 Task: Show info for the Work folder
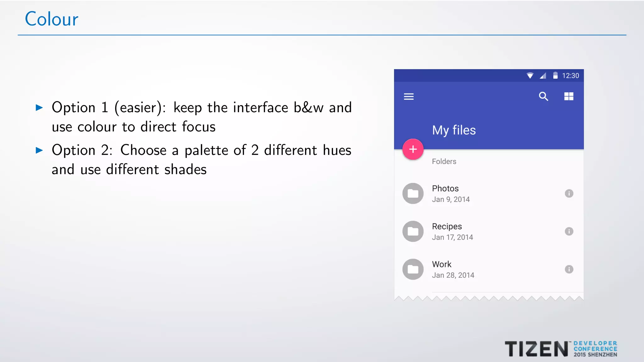[569, 269]
